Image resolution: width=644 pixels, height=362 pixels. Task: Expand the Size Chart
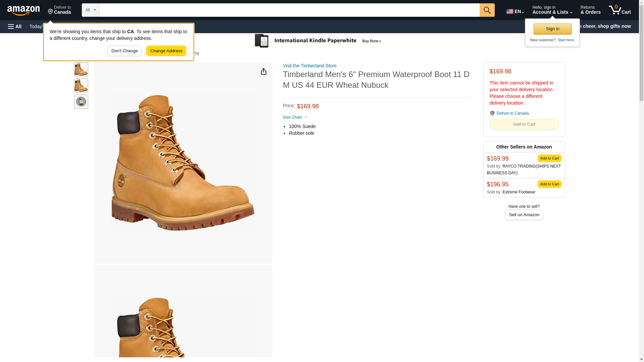click(295, 117)
